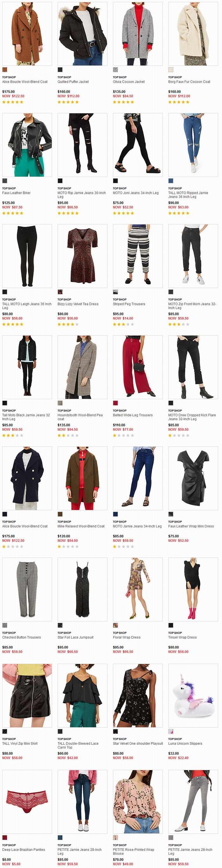Click the star rating for MOTO Zip Front Mom Jeans
The height and width of the screenshot is (868, 222).
pos(179,324)
